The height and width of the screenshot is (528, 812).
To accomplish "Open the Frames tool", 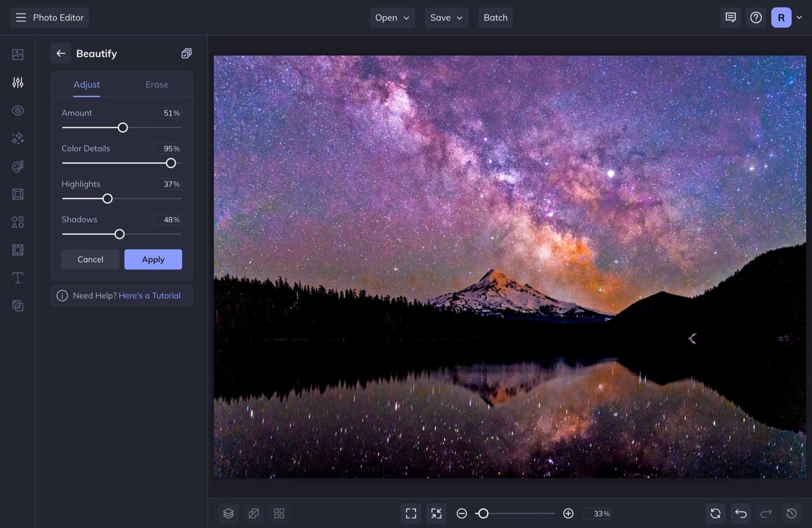I will [17, 194].
